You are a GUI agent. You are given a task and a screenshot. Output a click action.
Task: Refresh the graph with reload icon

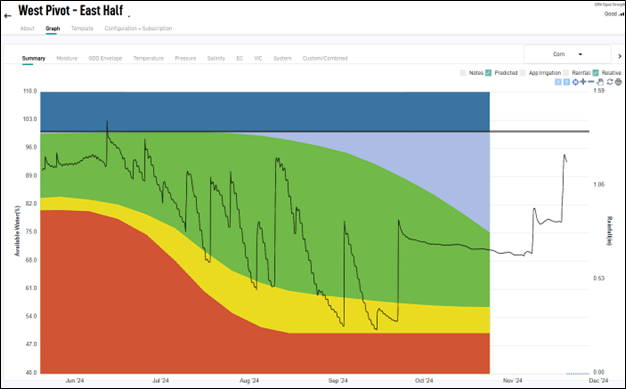click(610, 82)
